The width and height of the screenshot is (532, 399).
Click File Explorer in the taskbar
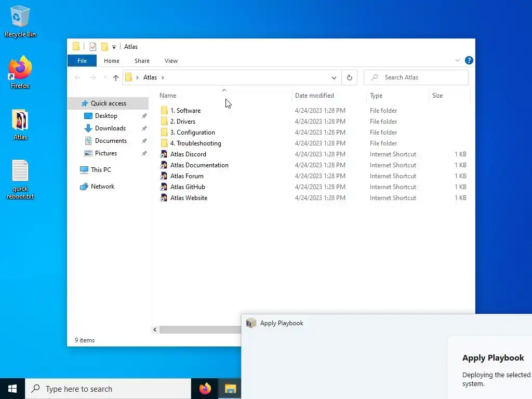click(x=230, y=389)
